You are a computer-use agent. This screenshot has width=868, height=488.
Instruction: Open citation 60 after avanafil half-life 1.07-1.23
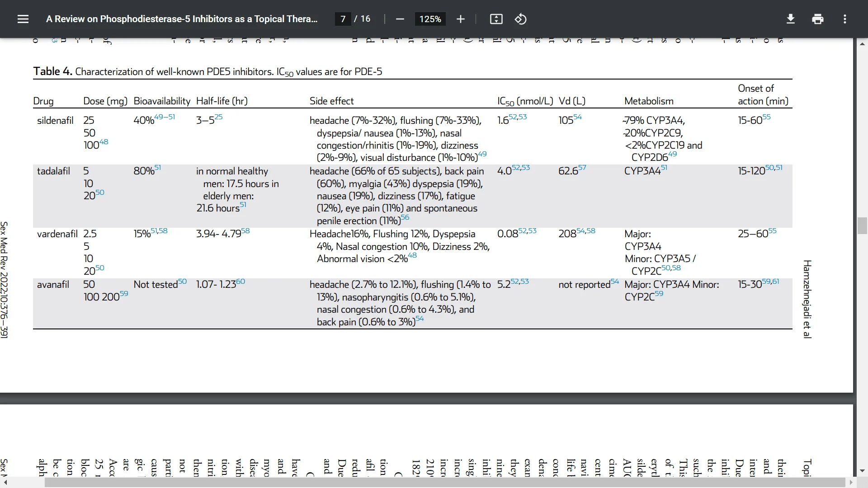click(241, 281)
